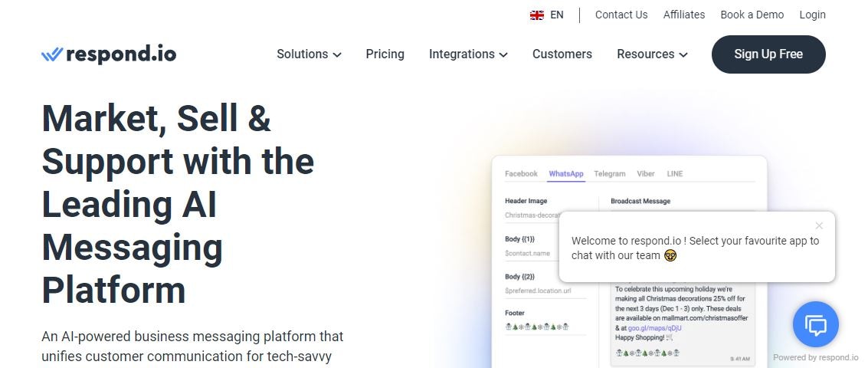Switch to the Facebook tab
The height and width of the screenshot is (368, 868).
pos(521,174)
